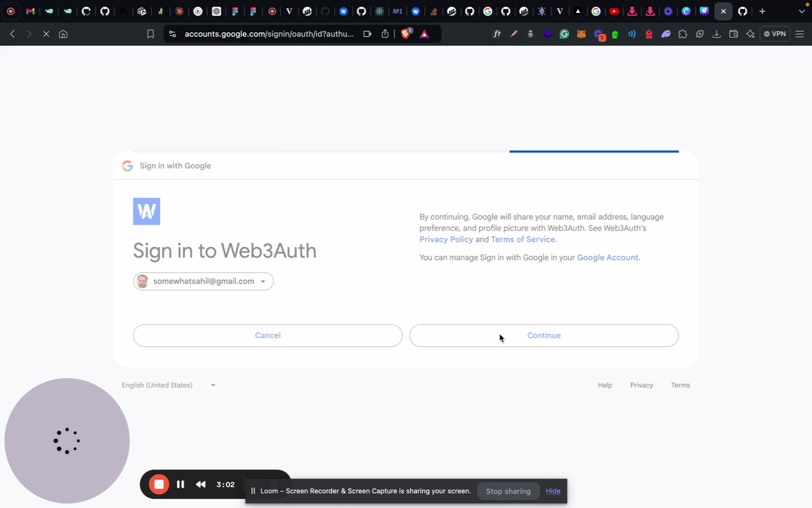Screen dimensions: 812x508
Task: Toggle the Brave VPN button
Action: coord(775,34)
